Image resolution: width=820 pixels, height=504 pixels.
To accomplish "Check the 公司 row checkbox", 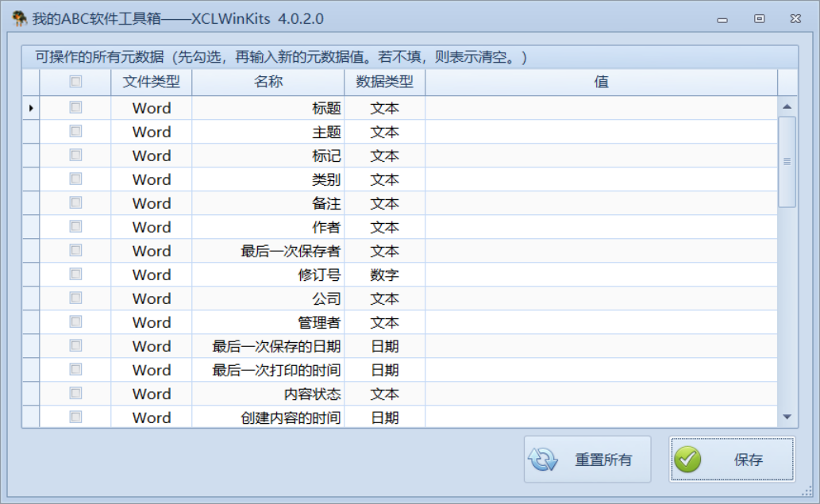I will click(x=75, y=298).
